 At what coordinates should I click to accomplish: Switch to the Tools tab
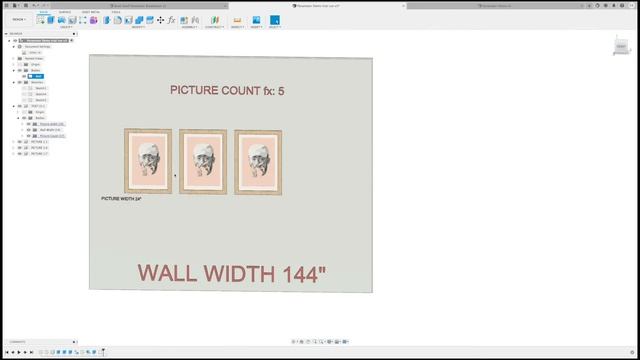(x=116, y=12)
